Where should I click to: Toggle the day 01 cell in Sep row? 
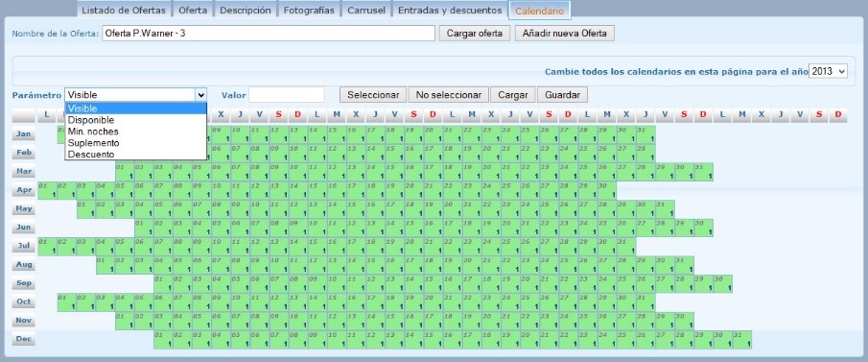tap(163, 284)
